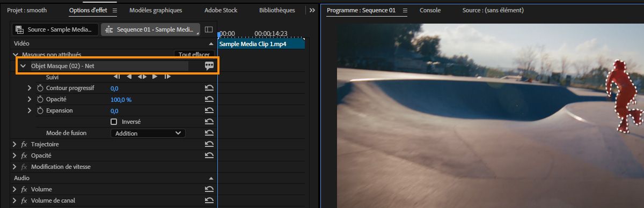Image resolution: width=644 pixels, height=208 pixels.
Task: Track mask backward one frame
Action: click(116, 77)
